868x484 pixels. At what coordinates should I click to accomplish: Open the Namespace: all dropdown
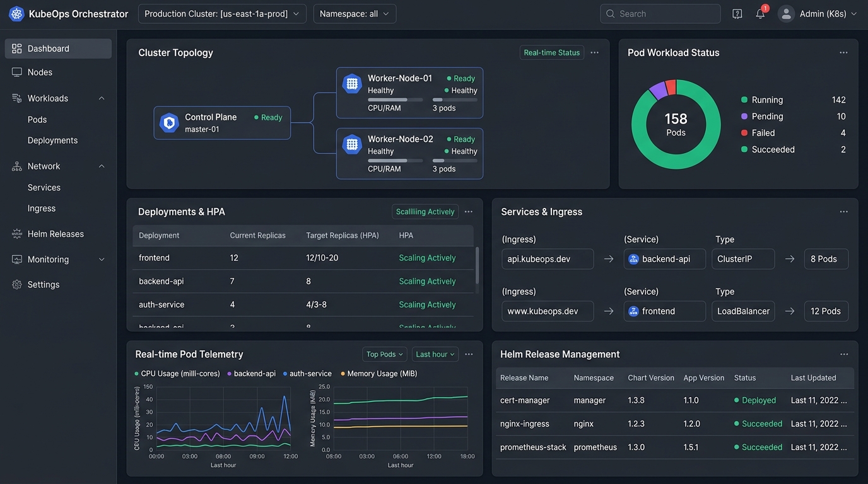pyautogui.click(x=355, y=14)
